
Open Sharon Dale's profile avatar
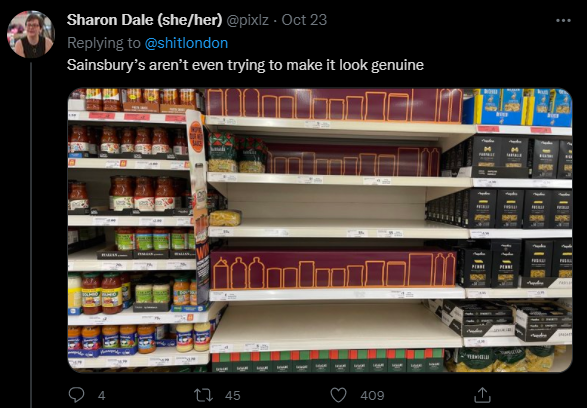[31, 34]
